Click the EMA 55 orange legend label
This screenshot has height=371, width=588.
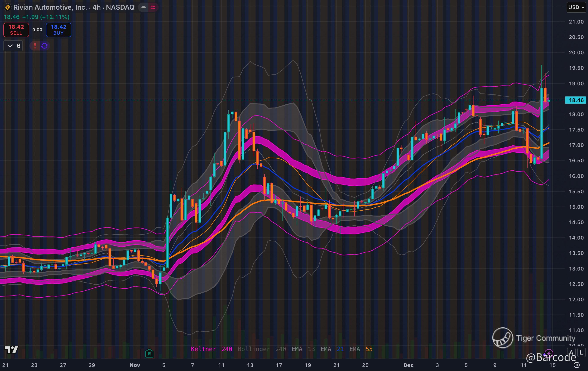tap(361, 349)
